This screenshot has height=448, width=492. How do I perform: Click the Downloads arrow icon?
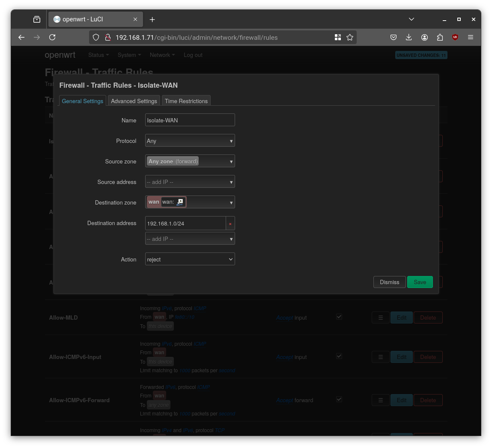tap(409, 37)
